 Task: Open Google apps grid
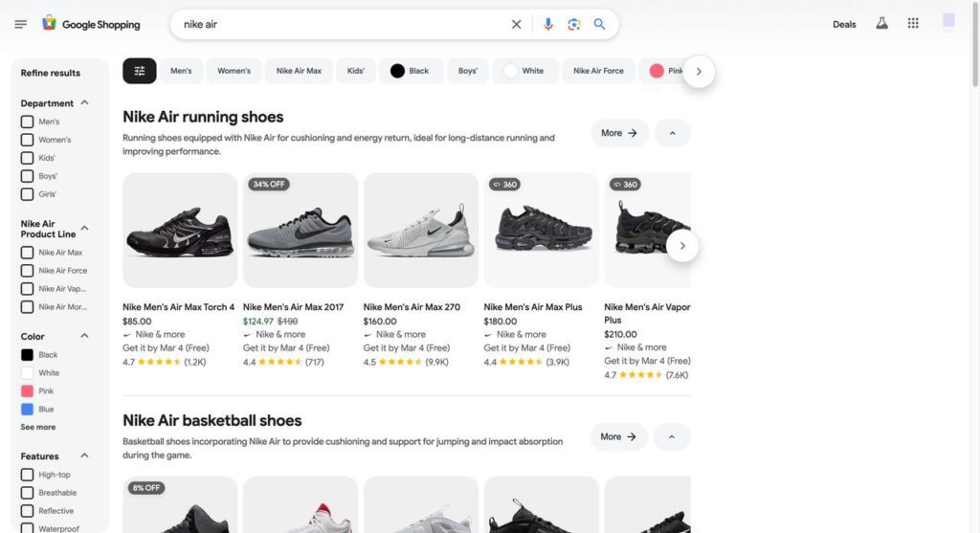click(913, 23)
